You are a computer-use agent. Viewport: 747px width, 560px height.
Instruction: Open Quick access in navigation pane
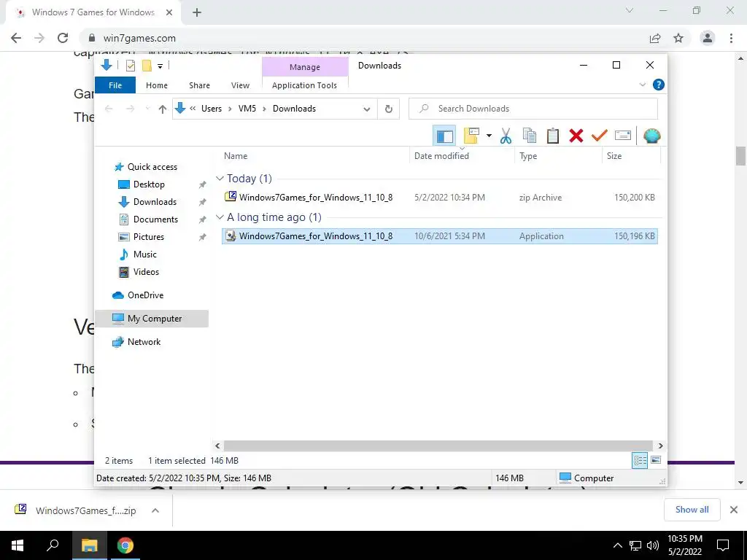coord(152,167)
